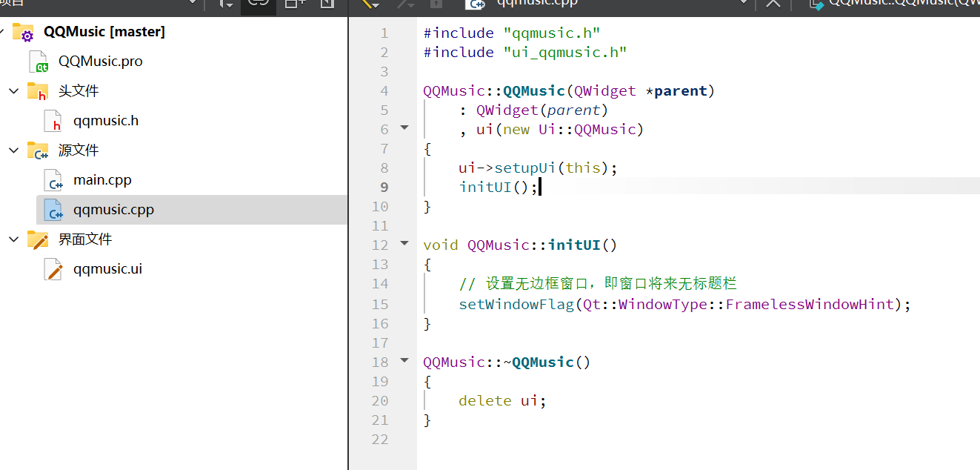Collapse the 头文件 folder in project tree
980x470 pixels.
coord(13,91)
